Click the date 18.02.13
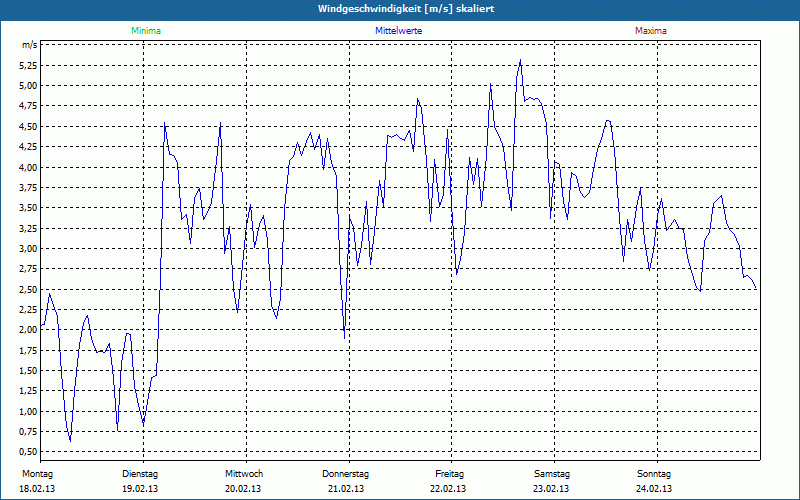 tap(37, 489)
